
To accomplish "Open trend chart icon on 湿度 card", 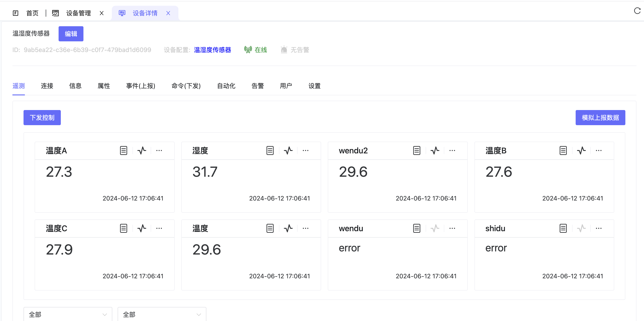I will click(x=288, y=150).
